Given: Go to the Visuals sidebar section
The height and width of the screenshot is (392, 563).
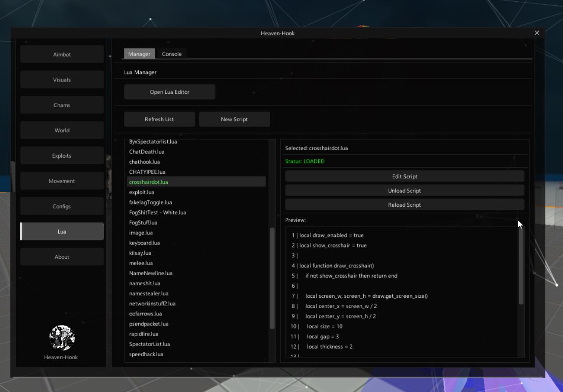Looking at the screenshot, I should tap(62, 80).
